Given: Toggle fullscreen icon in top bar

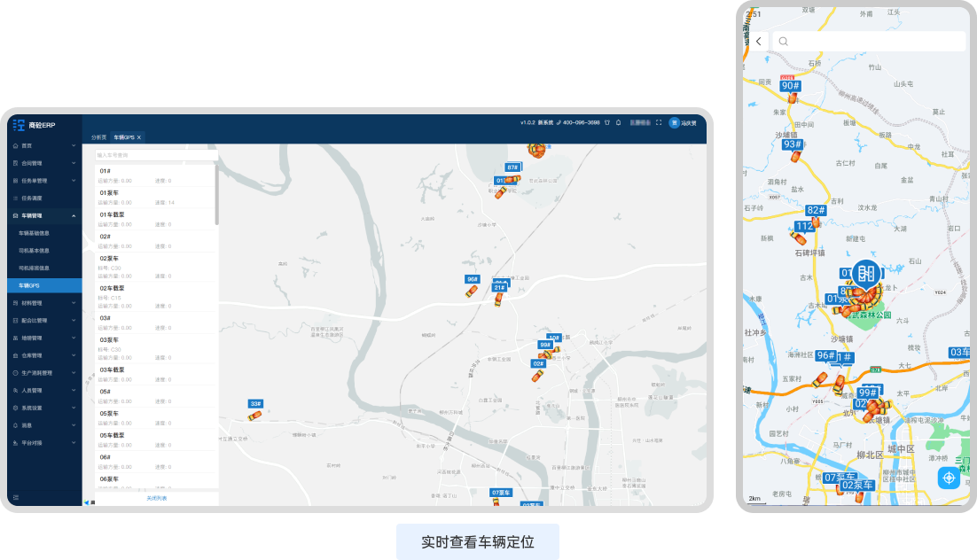Looking at the screenshot, I should 659,122.
